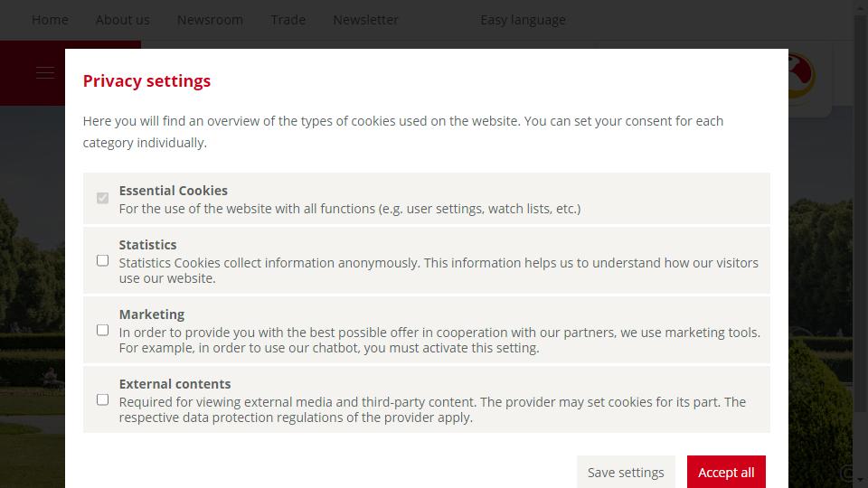This screenshot has width=868, height=488.
Task: Open the hamburger menu icon
Action: pos(45,72)
